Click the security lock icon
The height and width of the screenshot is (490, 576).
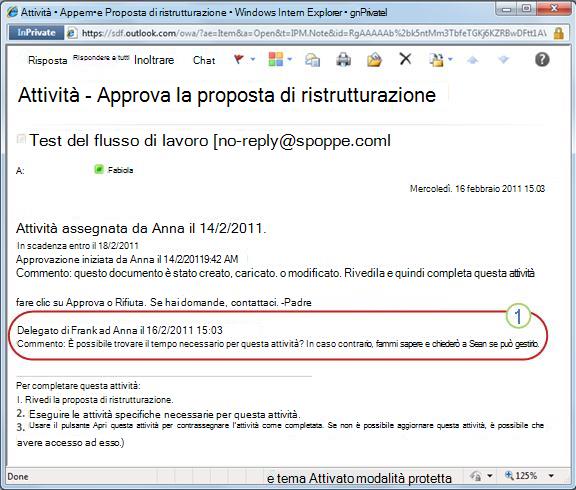coord(558,33)
